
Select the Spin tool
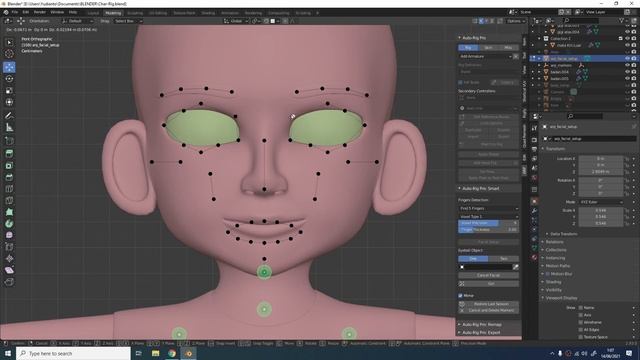click(x=9, y=224)
